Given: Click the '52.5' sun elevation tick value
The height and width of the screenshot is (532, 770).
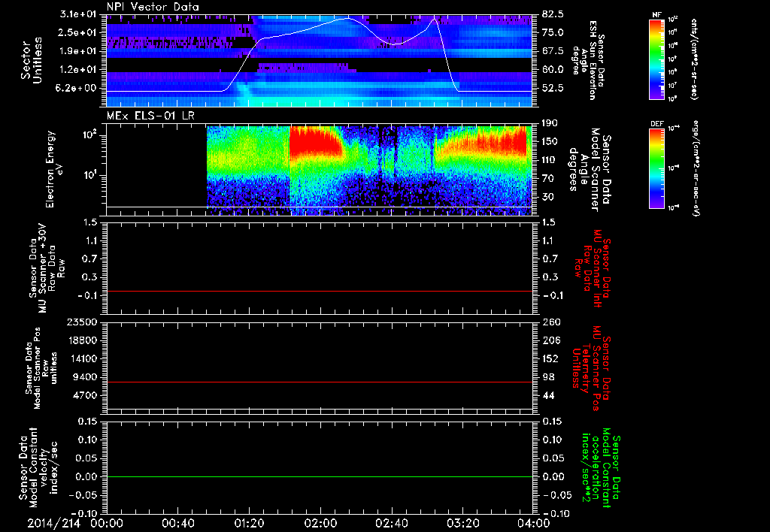Looking at the screenshot, I should tap(553, 89).
